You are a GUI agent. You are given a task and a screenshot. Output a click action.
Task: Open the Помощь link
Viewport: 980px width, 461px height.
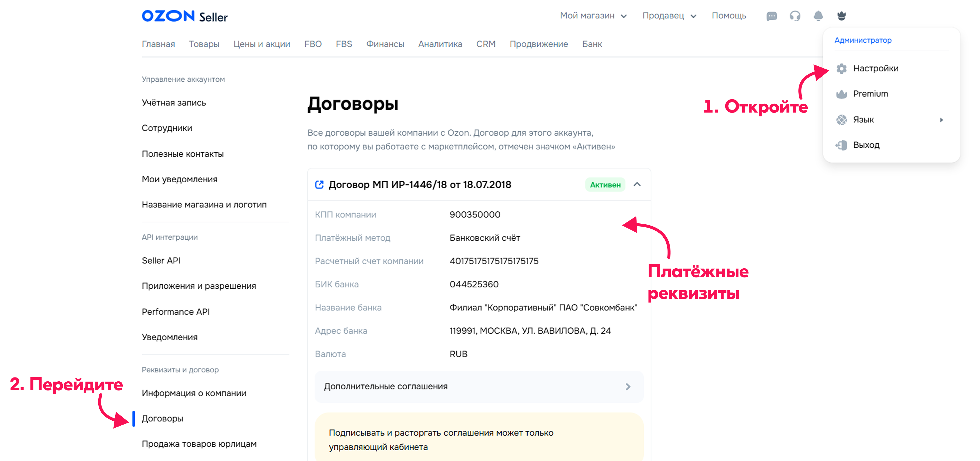point(728,16)
